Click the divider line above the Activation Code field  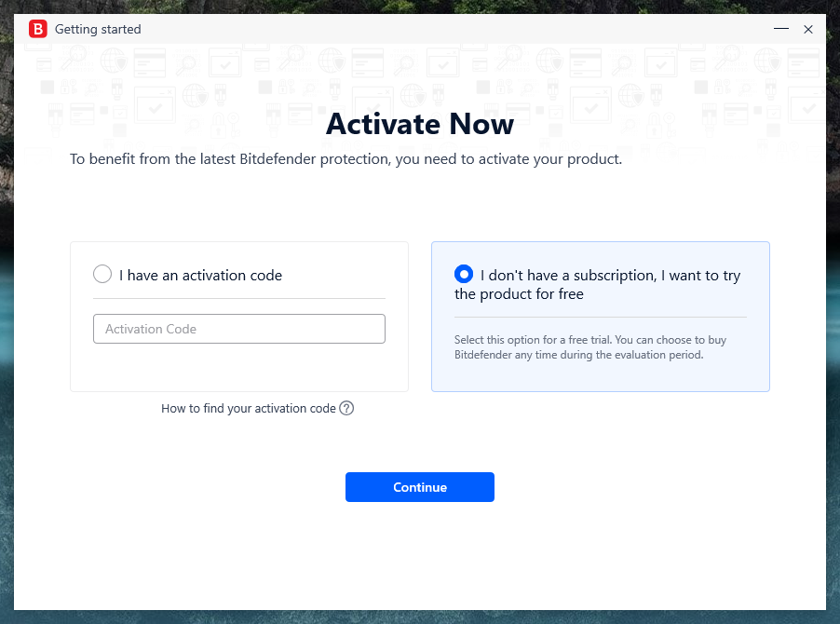(238, 298)
